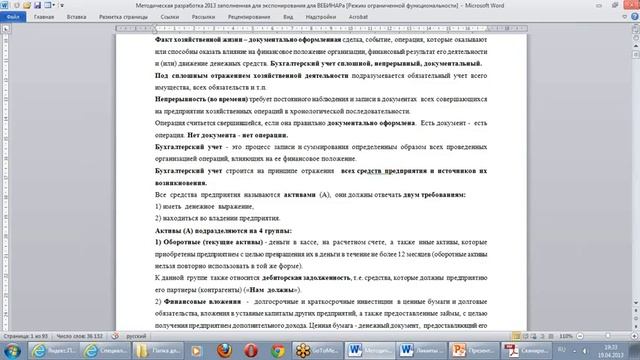Open the Acrobat ribbon tab
The height and width of the screenshot is (360, 640).
tap(358, 17)
